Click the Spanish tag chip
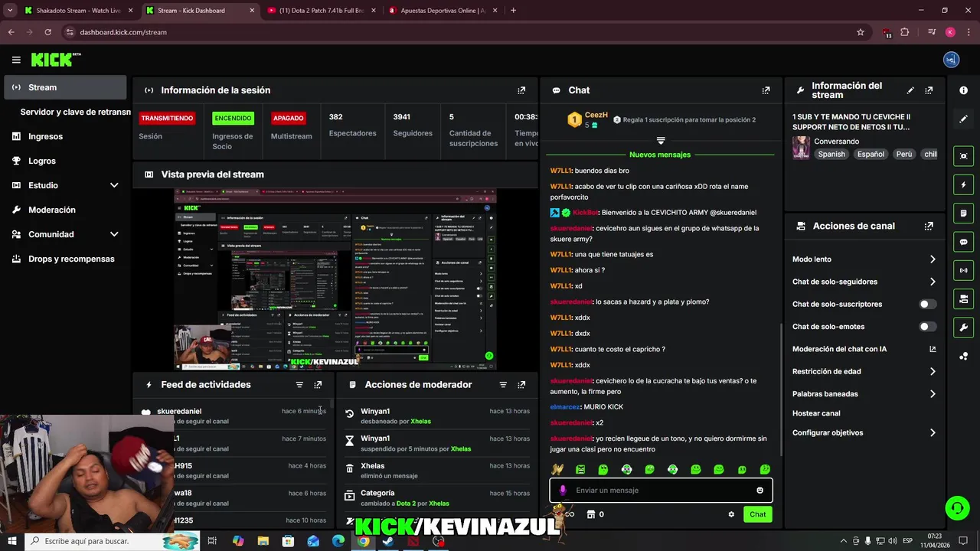The height and width of the screenshot is (551, 980). point(831,154)
